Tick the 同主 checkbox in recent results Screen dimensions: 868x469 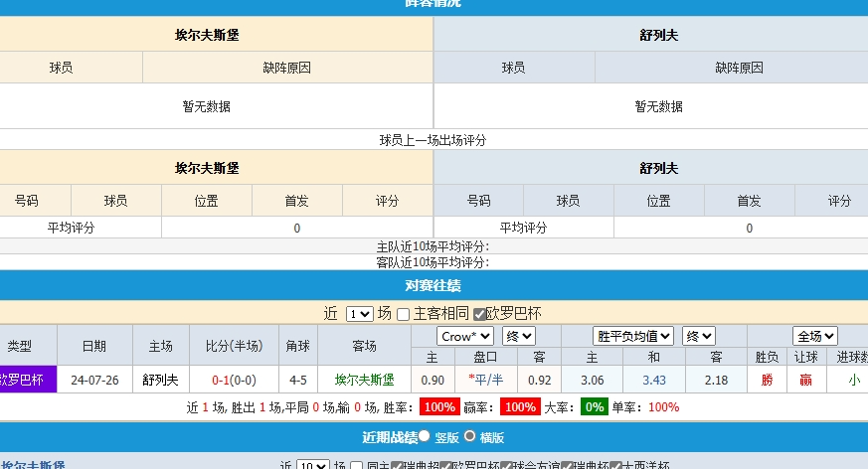(357, 466)
